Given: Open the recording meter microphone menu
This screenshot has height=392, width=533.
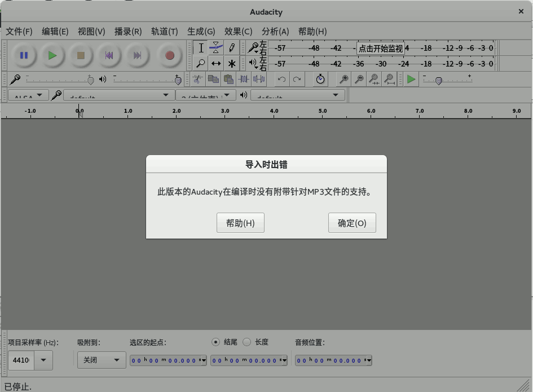Looking at the screenshot, I should (x=253, y=48).
